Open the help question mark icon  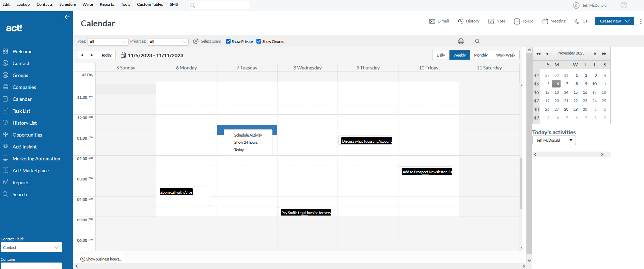pyautogui.click(x=624, y=5)
